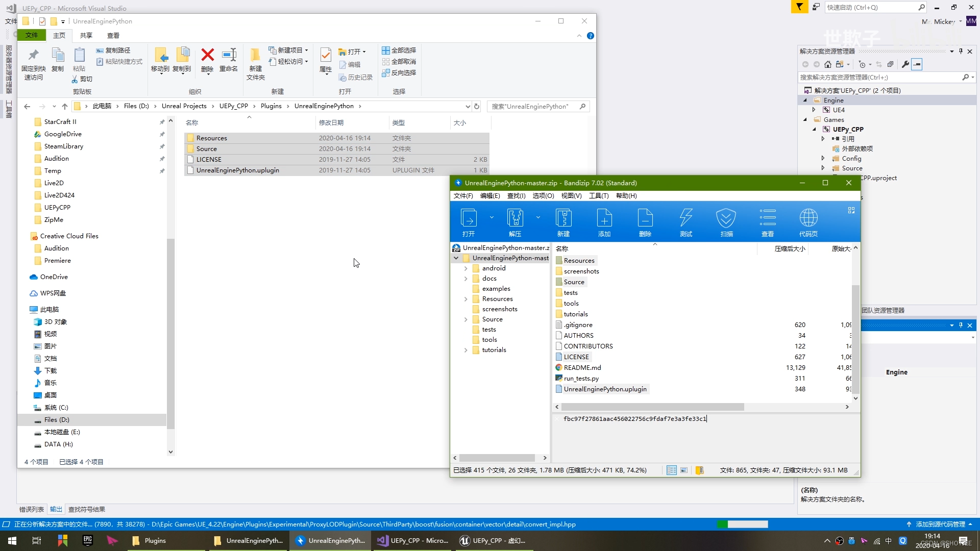Click 反向选择 (Invert selection) in Explorer's ribbon
The width and height of the screenshot is (980, 551).
(x=399, y=72)
